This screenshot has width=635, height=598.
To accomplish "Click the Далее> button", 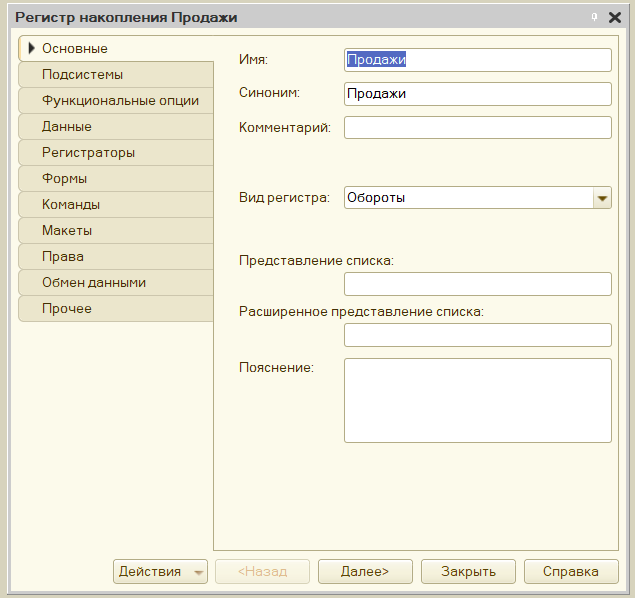I will pos(365,571).
